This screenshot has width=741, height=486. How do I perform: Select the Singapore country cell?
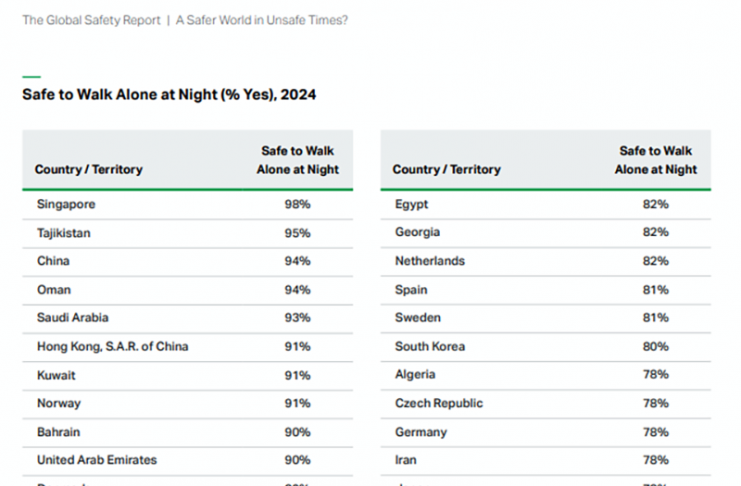(66, 204)
